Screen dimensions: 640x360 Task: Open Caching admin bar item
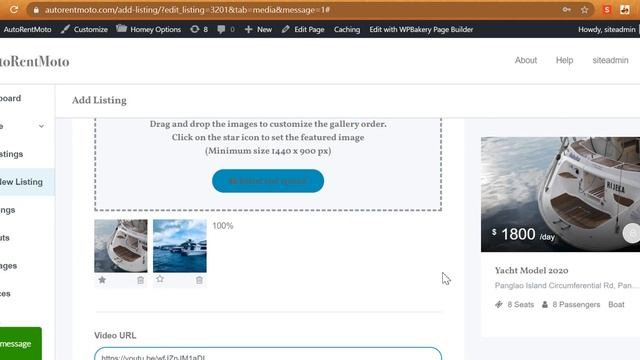[x=347, y=29]
